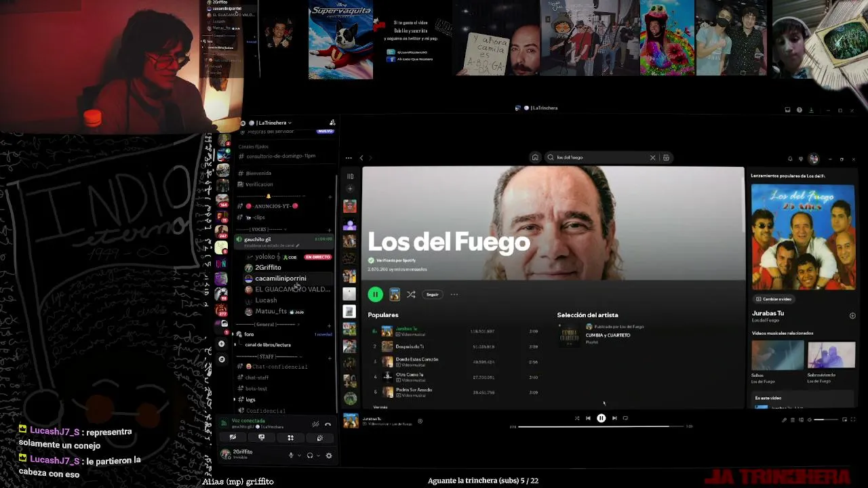This screenshot has height=488, width=868.
Task: Open the Spotify lyrics microphone icon
Action: pos(785,420)
